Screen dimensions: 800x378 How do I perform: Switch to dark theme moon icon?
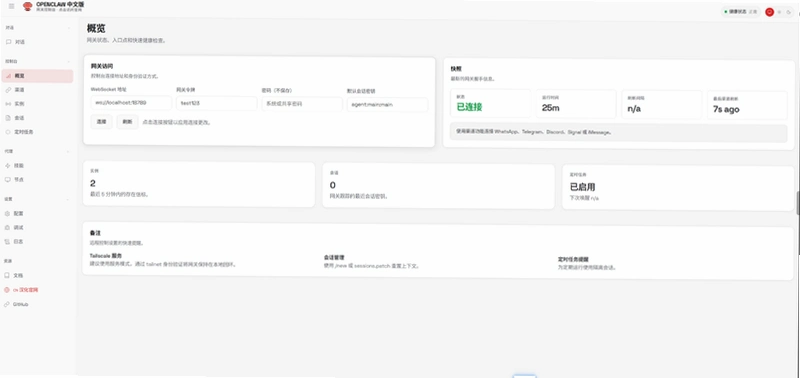789,12
